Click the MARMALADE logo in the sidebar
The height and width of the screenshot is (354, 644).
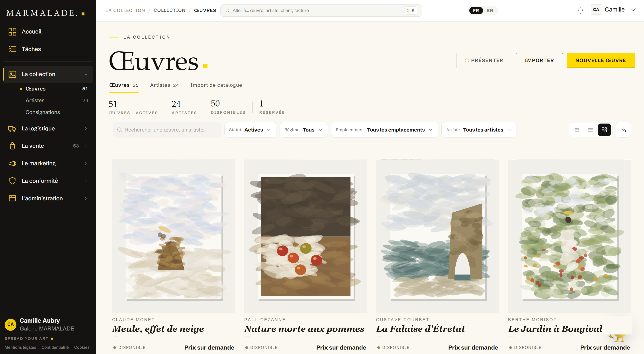(45, 13)
